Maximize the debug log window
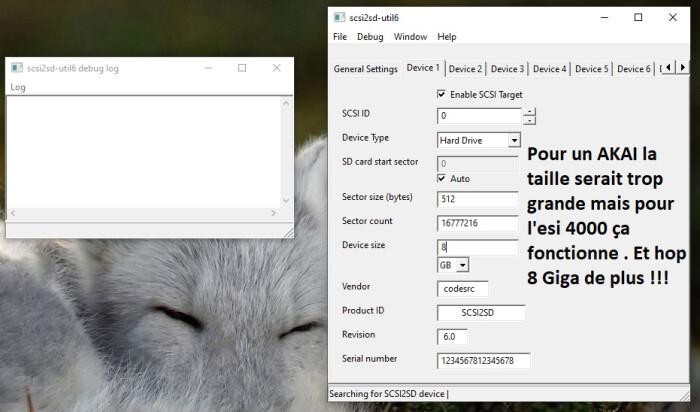This screenshot has width=700, height=412. pyautogui.click(x=242, y=68)
